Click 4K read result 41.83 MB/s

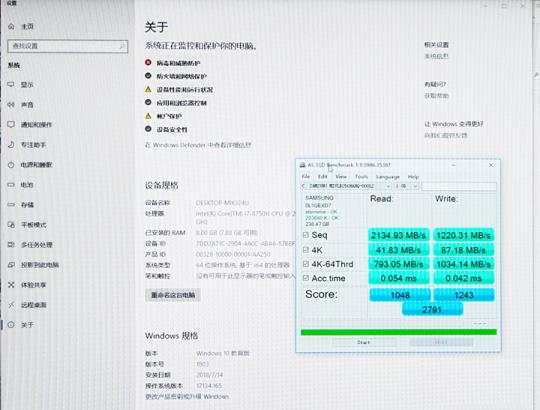point(398,250)
